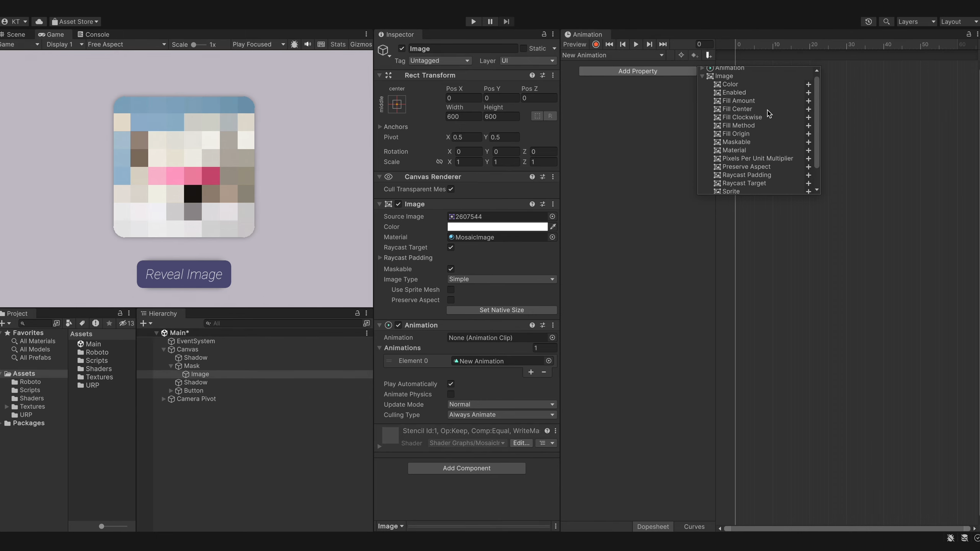This screenshot has width=980, height=551.
Task: Enable the Preserve Aspect checkbox
Action: 451,300
